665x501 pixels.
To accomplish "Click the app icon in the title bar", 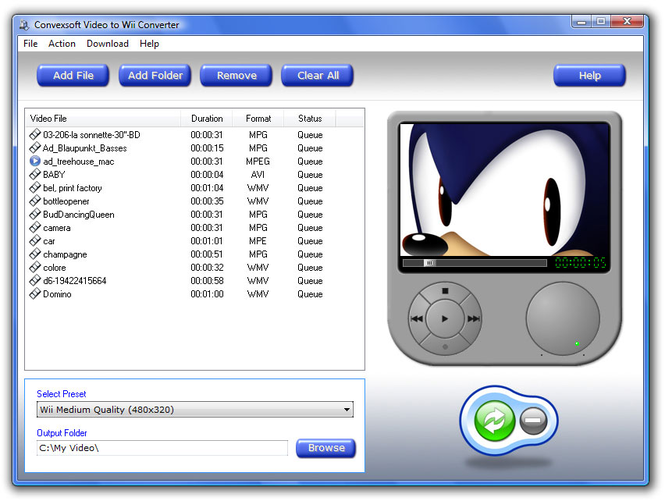I will click(25, 25).
